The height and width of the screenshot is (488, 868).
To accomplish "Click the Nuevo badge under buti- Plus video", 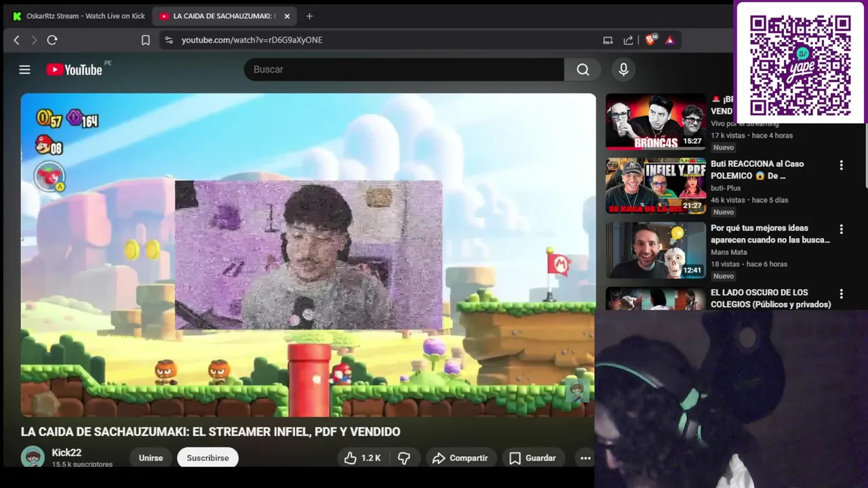I will tap(724, 211).
